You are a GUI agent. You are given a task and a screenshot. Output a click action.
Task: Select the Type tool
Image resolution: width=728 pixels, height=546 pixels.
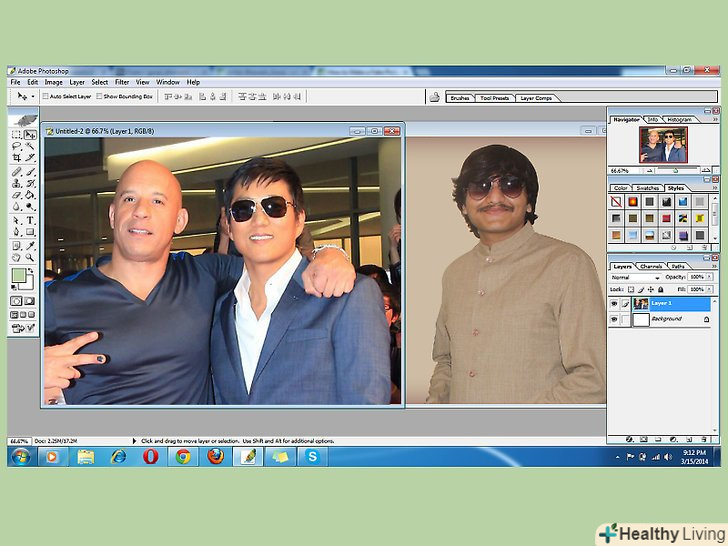(30, 221)
